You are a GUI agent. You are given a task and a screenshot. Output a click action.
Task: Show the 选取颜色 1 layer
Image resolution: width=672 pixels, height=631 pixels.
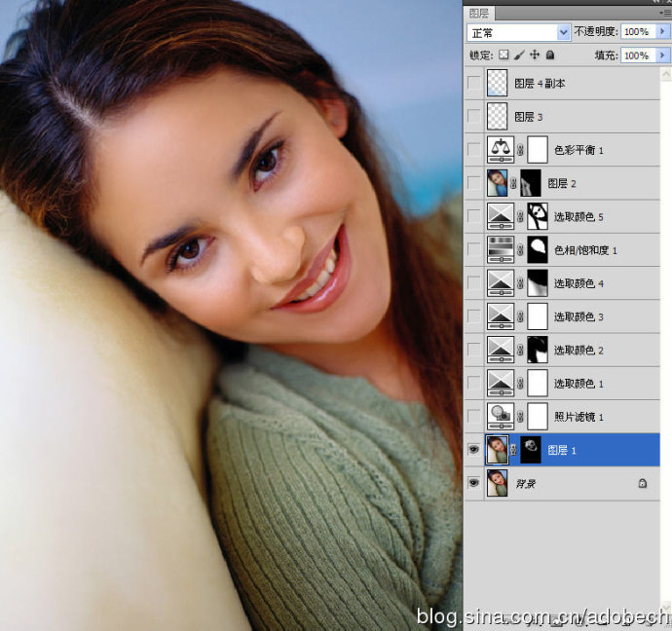click(x=474, y=384)
